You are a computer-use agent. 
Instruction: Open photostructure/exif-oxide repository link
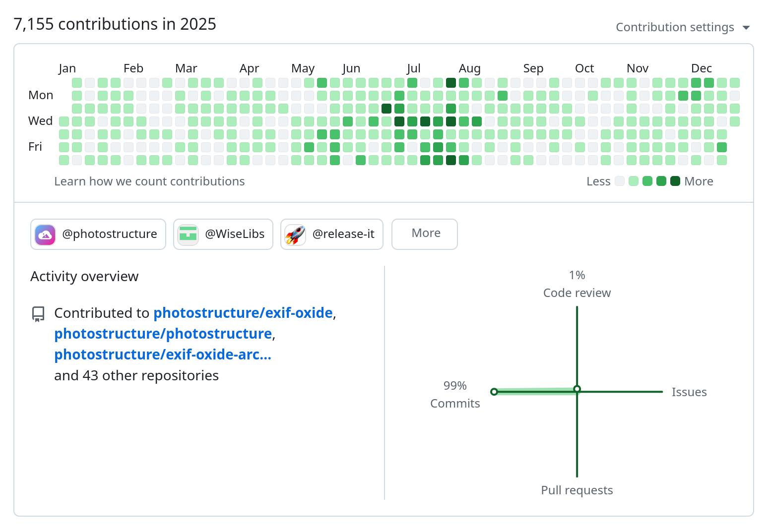(x=243, y=313)
